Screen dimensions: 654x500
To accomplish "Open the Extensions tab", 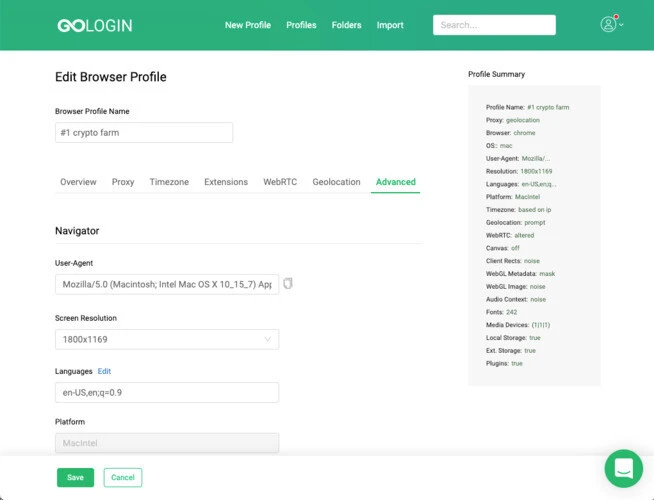I will (226, 182).
